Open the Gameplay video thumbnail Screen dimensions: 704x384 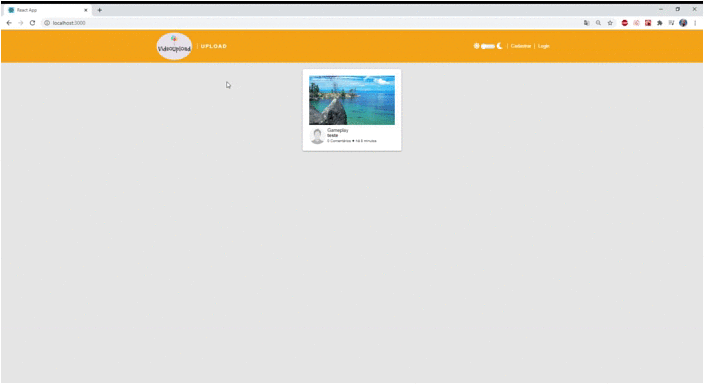click(352, 100)
